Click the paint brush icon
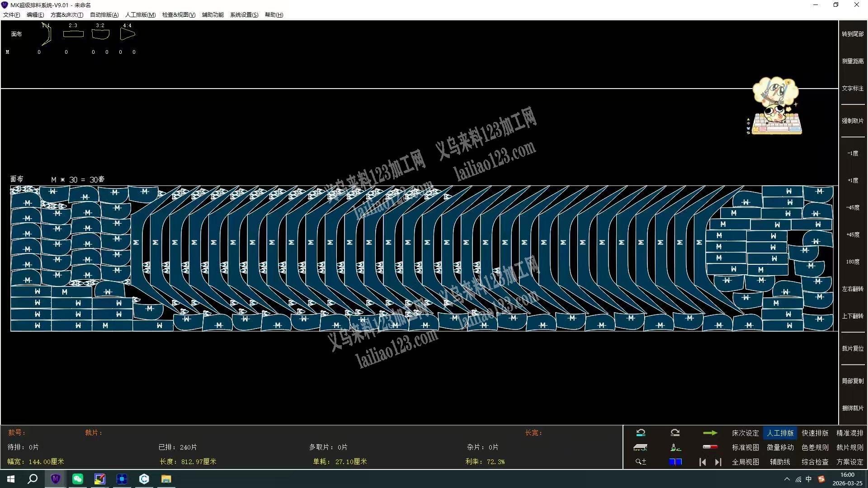 [675, 447]
